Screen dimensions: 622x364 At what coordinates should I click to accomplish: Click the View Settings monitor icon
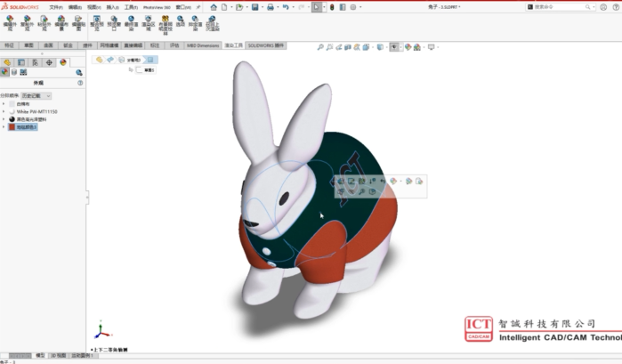[x=432, y=47]
